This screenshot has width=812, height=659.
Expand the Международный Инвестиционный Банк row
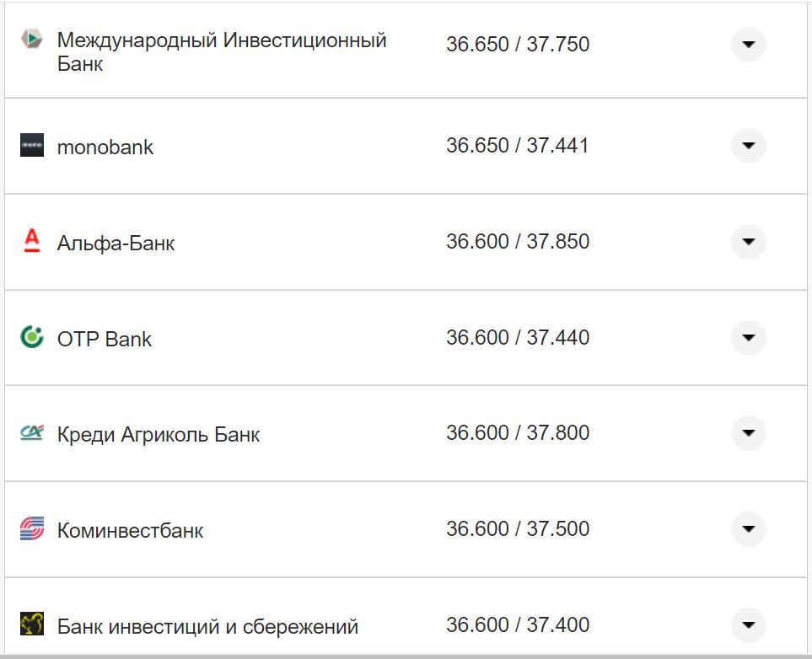(x=748, y=45)
